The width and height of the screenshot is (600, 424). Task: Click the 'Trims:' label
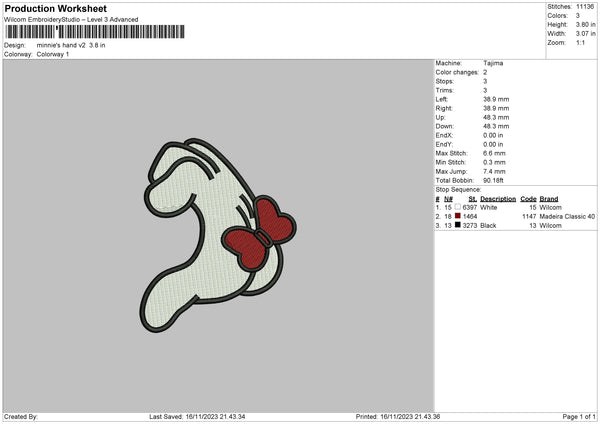(x=445, y=90)
